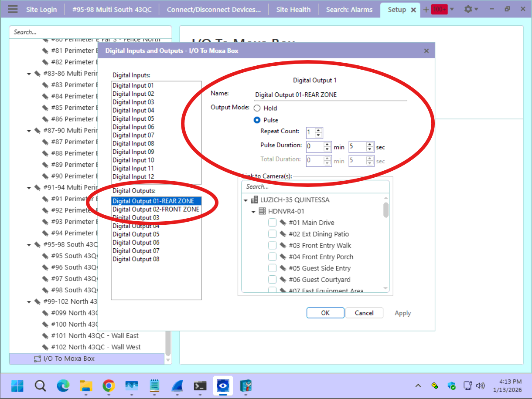
Task: Open the terminal app in taskbar
Action: [200, 385]
